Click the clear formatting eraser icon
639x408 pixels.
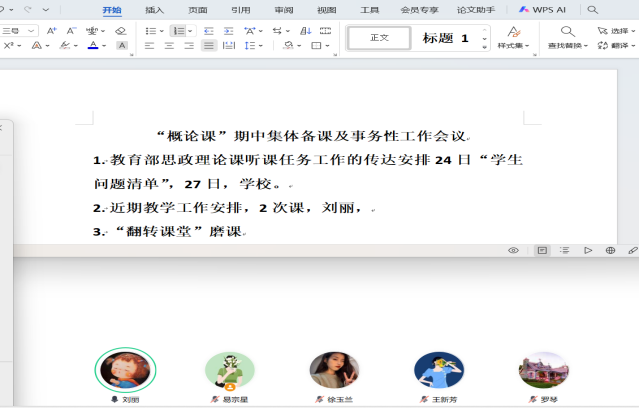(121, 31)
